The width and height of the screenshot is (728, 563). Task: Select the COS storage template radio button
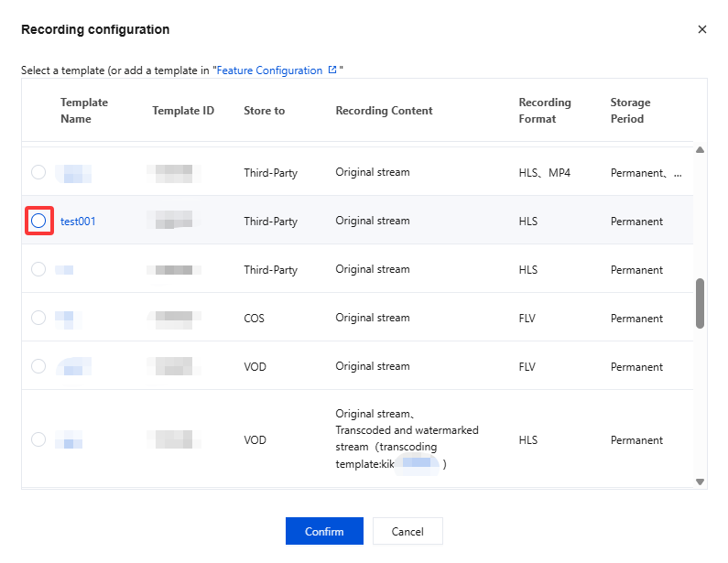coord(38,318)
